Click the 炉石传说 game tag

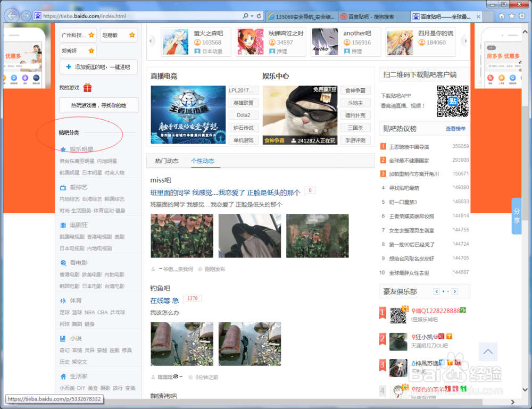tap(244, 128)
